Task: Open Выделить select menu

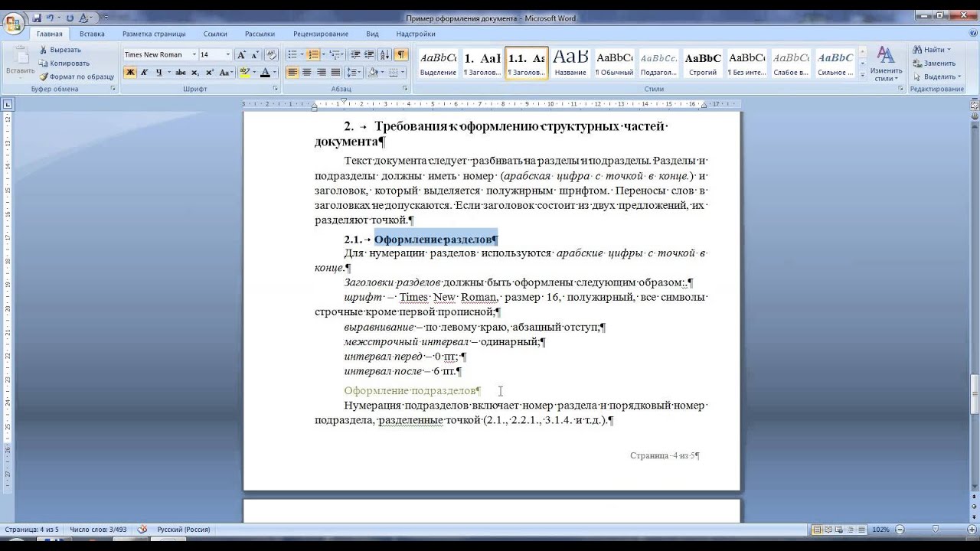Action: click(x=936, y=77)
